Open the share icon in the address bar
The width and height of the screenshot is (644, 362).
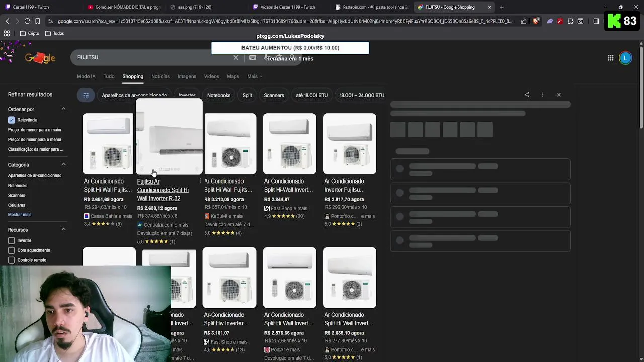click(524, 21)
